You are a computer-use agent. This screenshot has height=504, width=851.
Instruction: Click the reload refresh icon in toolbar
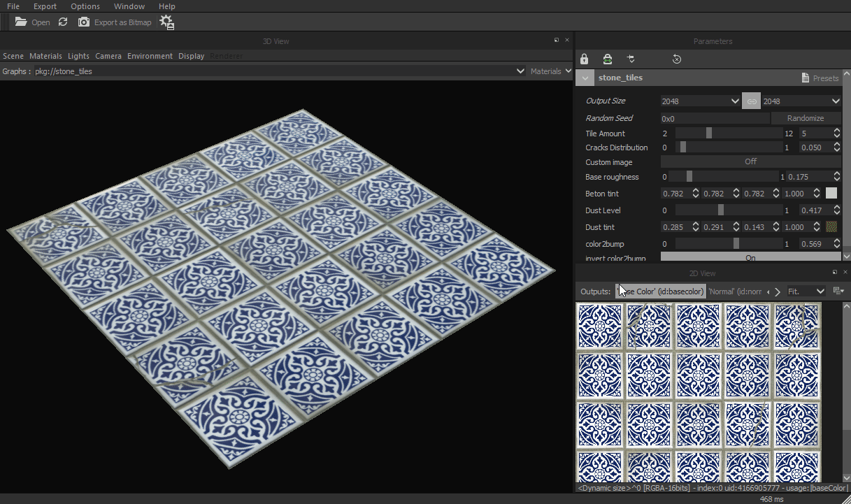[x=63, y=22]
